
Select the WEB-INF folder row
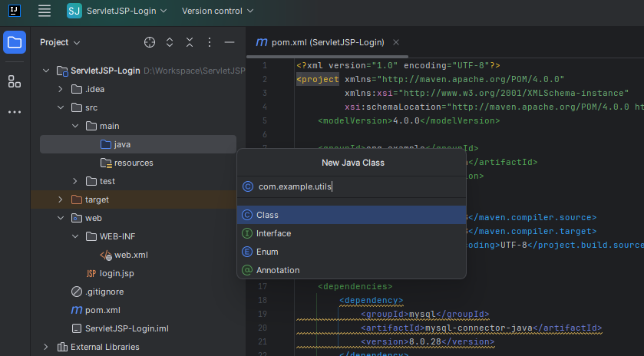click(x=138, y=236)
